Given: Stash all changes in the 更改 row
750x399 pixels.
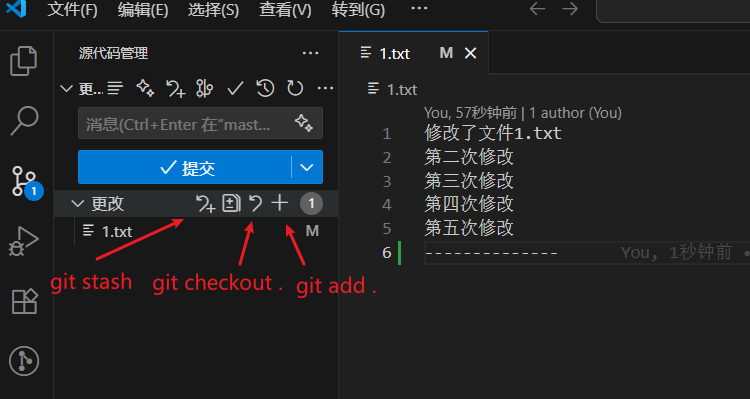Looking at the screenshot, I should click(205, 204).
